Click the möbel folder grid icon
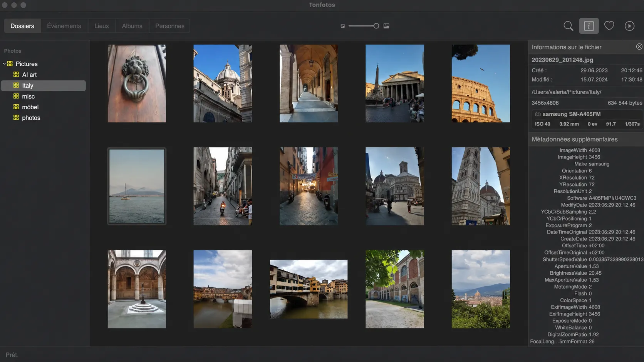644x362 pixels. point(16,107)
